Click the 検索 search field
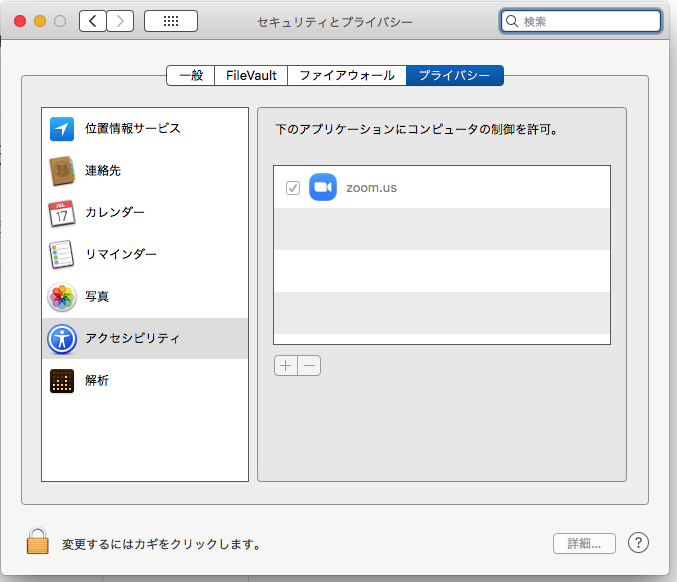The image size is (677, 582). pyautogui.click(x=580, y=21)
